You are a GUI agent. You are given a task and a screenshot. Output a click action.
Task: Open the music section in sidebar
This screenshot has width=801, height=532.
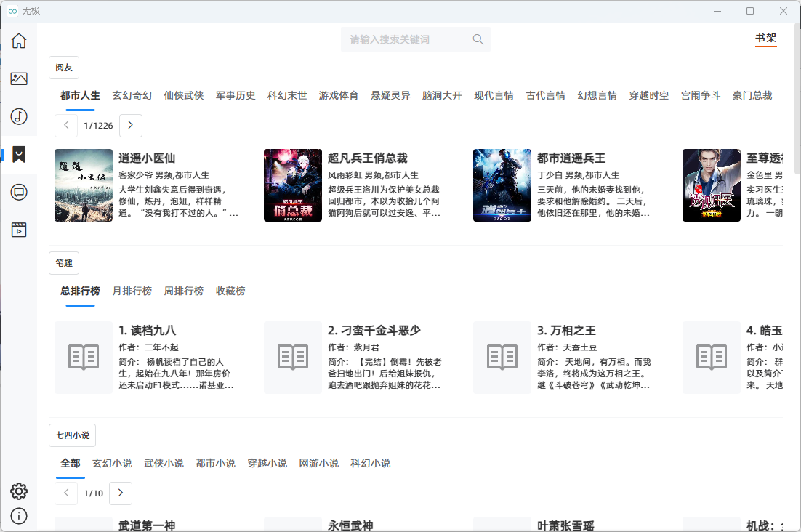(19, 116)
